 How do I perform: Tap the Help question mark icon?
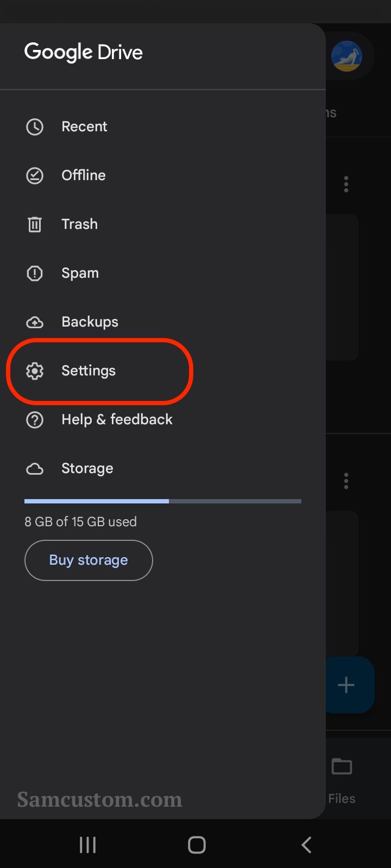[35, 420]
